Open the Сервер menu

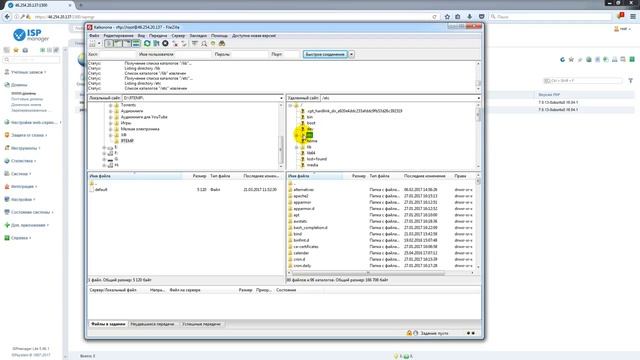[178, 36]
